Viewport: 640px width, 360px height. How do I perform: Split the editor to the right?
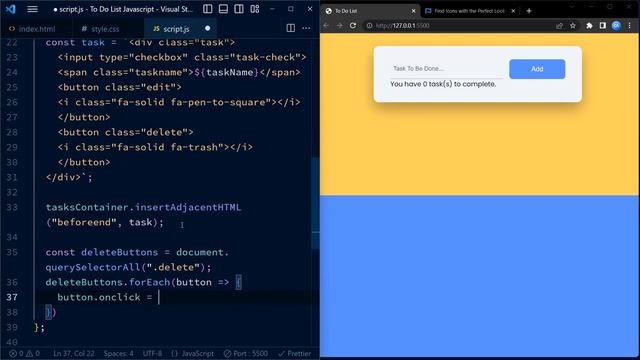pyautogui.click(x=291, y=28)
